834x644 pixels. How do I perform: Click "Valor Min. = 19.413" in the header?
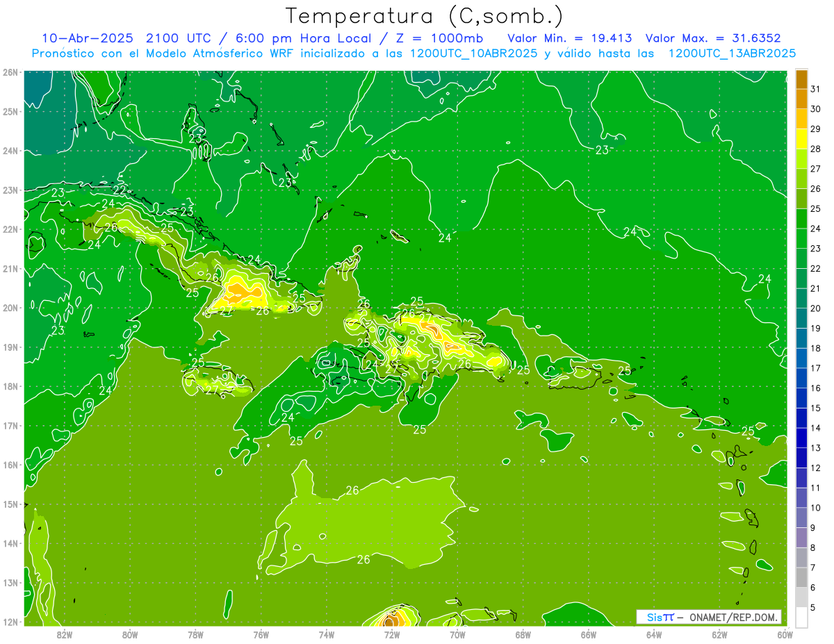[570, 38]
